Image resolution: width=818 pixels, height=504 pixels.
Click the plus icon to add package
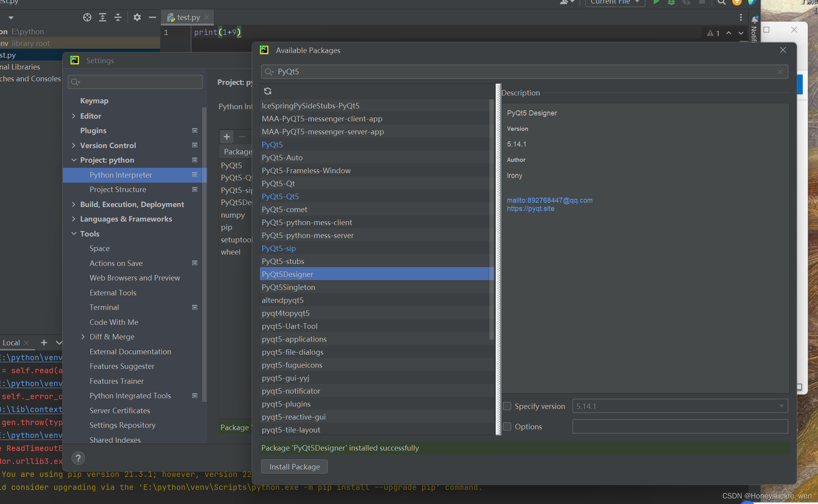(x=227, y=137)
